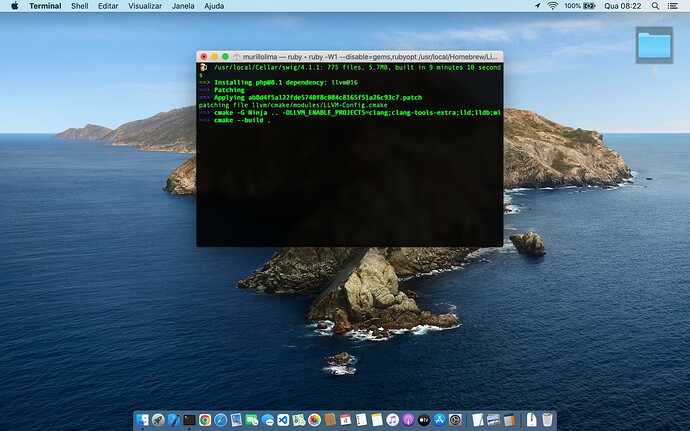Click the beer mug icon in Terminal output
The height and width of the screenshot is (431, 690).
[x=203, y=67]
